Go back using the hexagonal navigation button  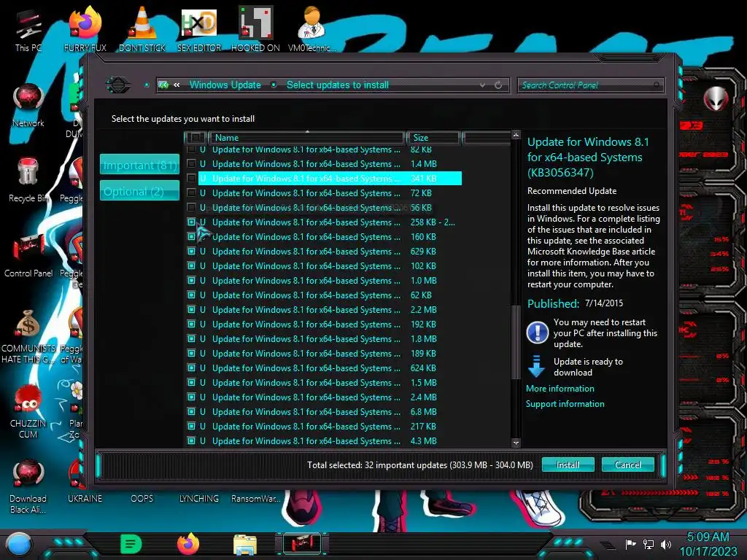tap(118, 85)
